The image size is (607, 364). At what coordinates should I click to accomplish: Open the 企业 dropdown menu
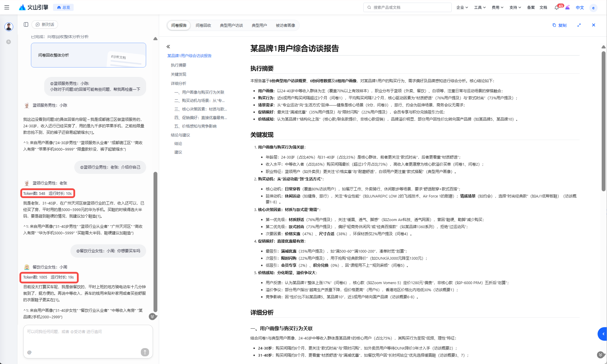pos(462,8)
